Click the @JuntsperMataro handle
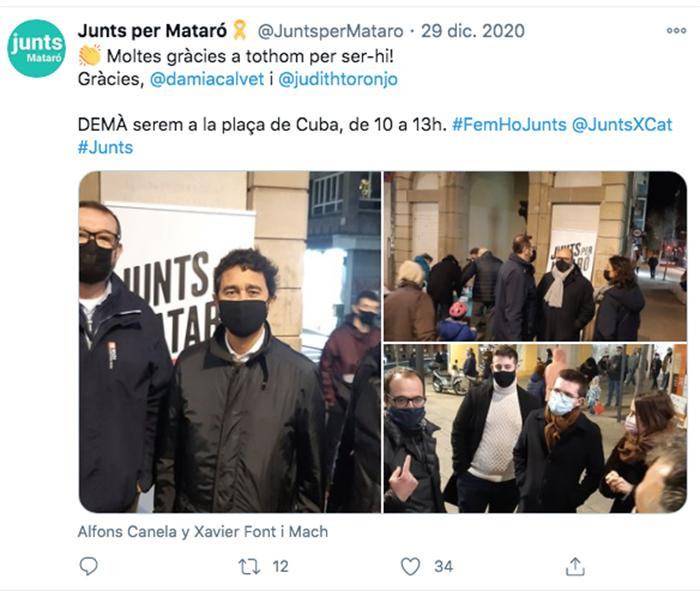The height and width of the screenshot is (591, 700). point(330,31)
